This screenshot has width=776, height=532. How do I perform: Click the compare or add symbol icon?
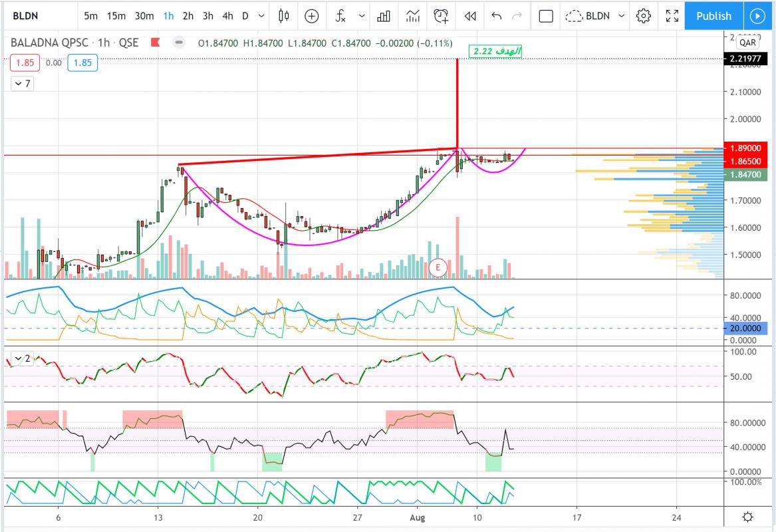[311, 16]
